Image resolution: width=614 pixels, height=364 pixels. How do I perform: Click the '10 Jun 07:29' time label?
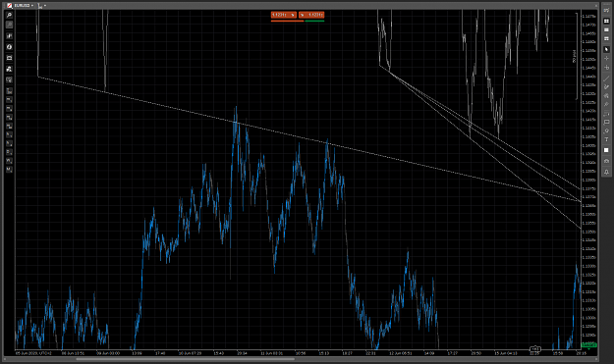(x=190, y=353)
